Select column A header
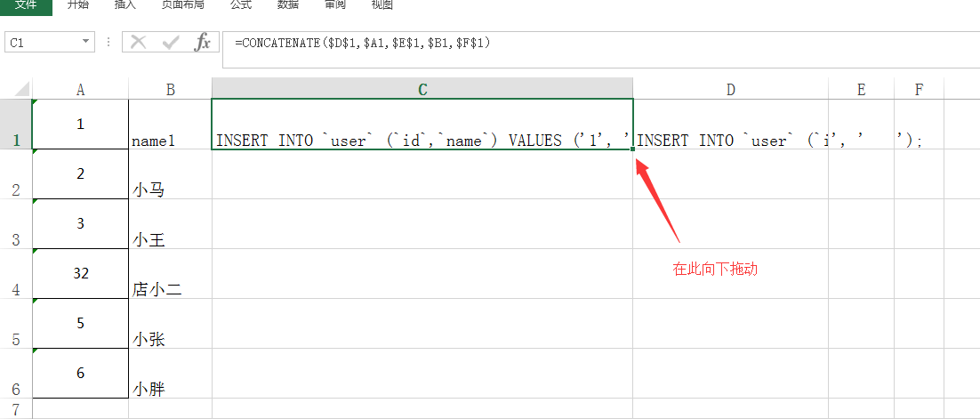980x419 pixels. 80,90
